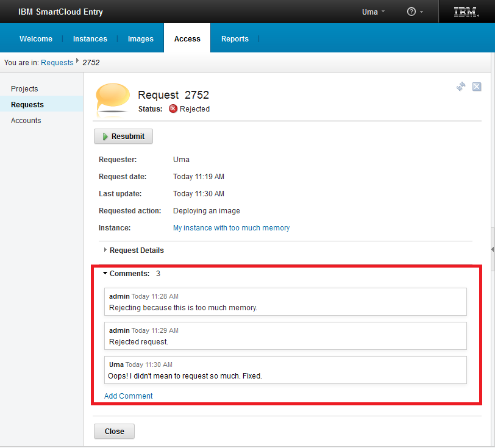Viewport: 495px width, 448px height.
Task: Go to the Welcome tab
Action: coord(36,38)
